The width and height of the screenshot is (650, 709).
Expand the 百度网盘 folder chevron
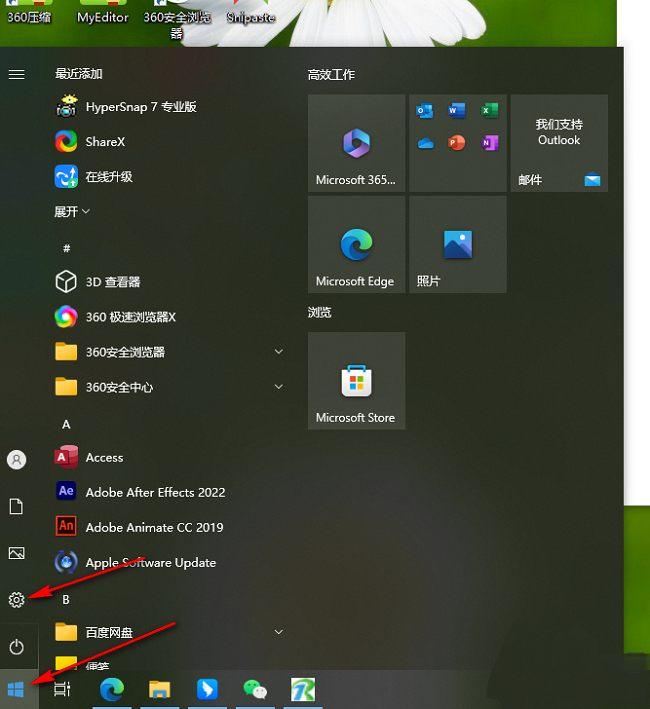[279, 632]
